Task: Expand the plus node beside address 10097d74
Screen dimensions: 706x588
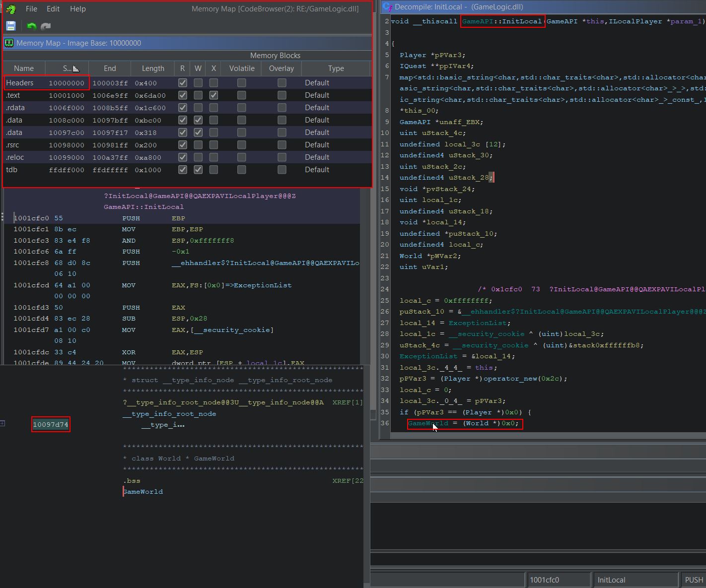Action: click(3, 423)
